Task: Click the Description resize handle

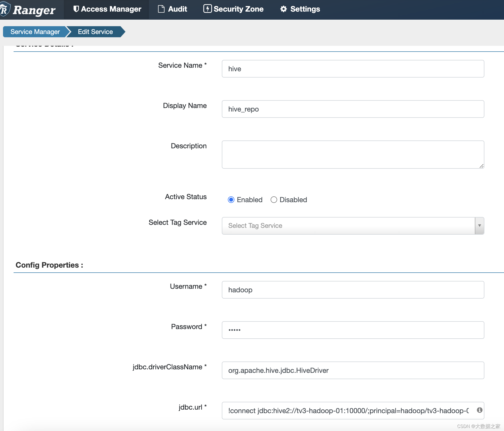Action: point(481,166)
